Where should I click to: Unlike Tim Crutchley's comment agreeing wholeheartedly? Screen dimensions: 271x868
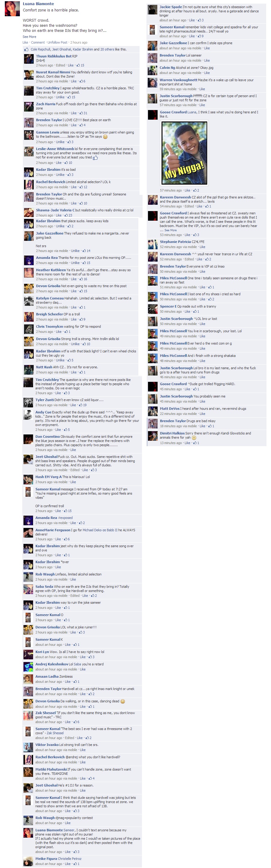(x=60, y=97)
